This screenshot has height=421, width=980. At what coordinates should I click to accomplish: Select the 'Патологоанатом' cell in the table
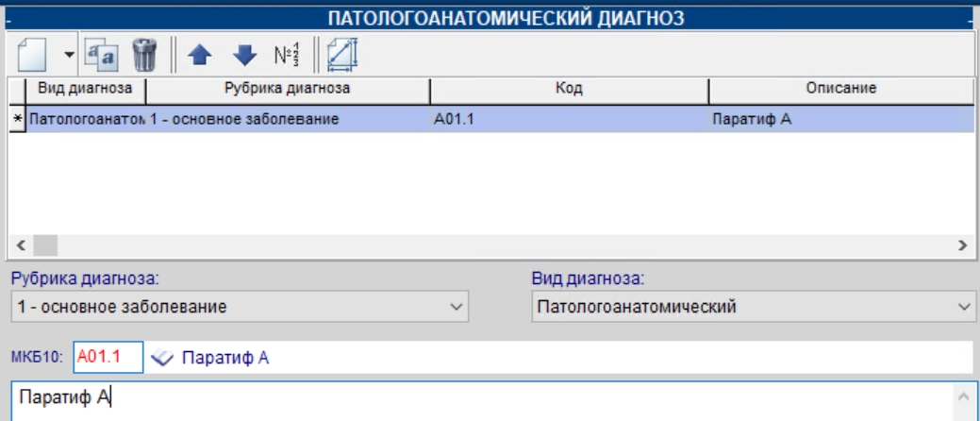point(86,120)
